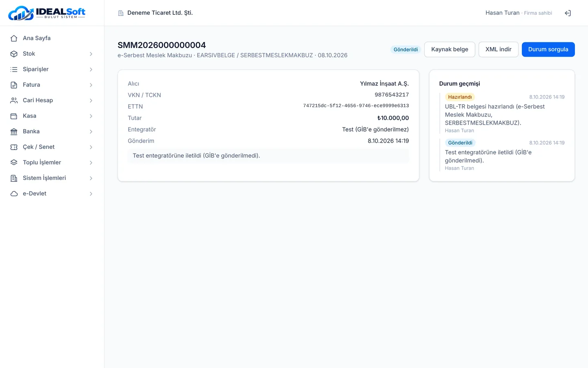Click the VKN number 9876543217
This screenshot has height=368, width=588.
392,95
